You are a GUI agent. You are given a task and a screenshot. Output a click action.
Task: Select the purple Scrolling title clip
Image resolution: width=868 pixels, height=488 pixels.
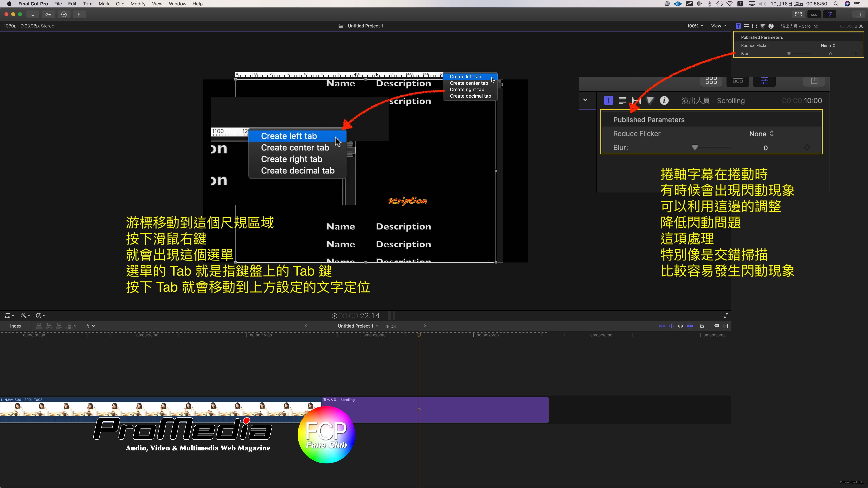tap(472, 410)
